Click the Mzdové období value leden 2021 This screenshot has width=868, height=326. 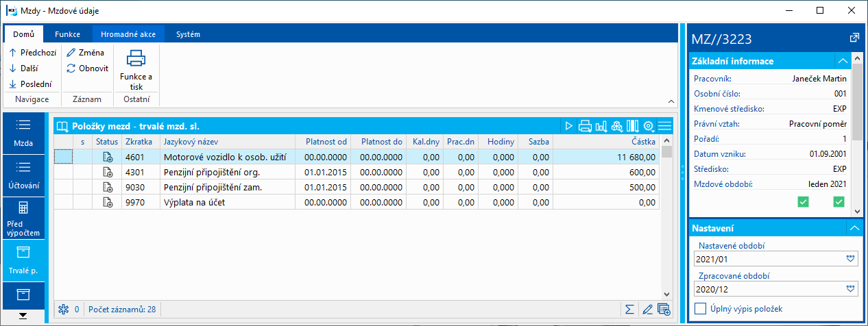point(828,184)
